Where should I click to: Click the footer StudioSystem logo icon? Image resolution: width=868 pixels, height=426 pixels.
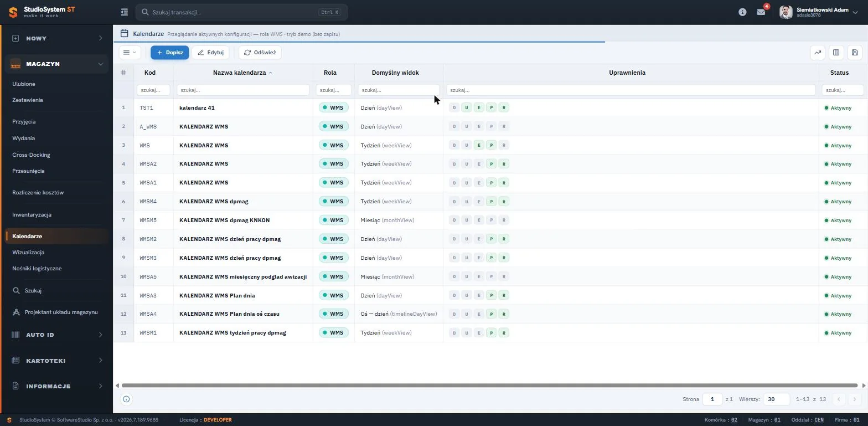point(9,420)
